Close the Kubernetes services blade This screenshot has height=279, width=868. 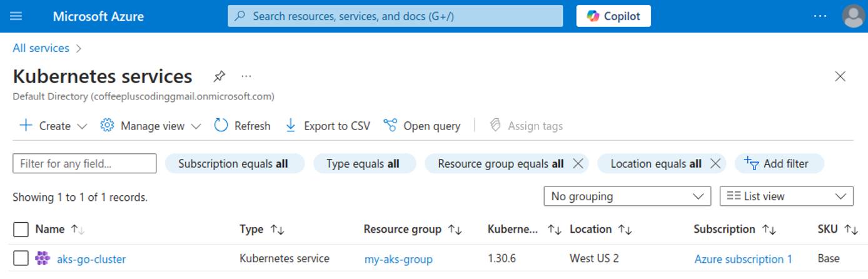click(840, 76)
